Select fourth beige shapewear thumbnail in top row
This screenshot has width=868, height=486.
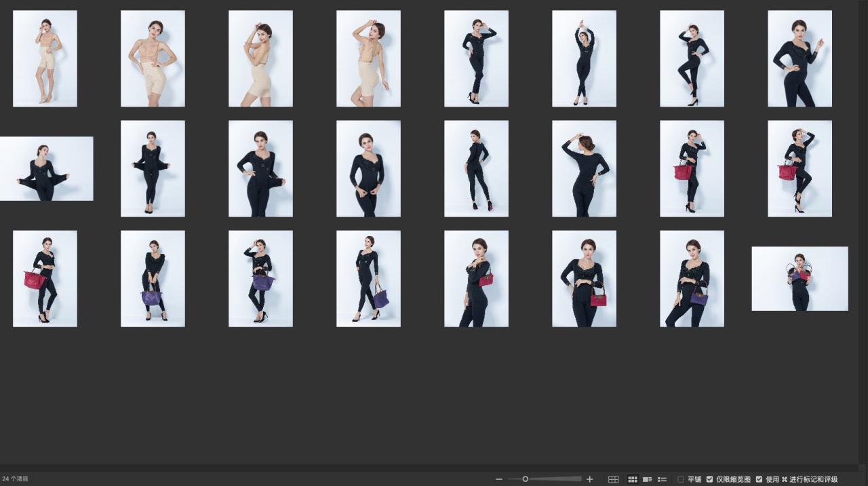coord(368,58)
